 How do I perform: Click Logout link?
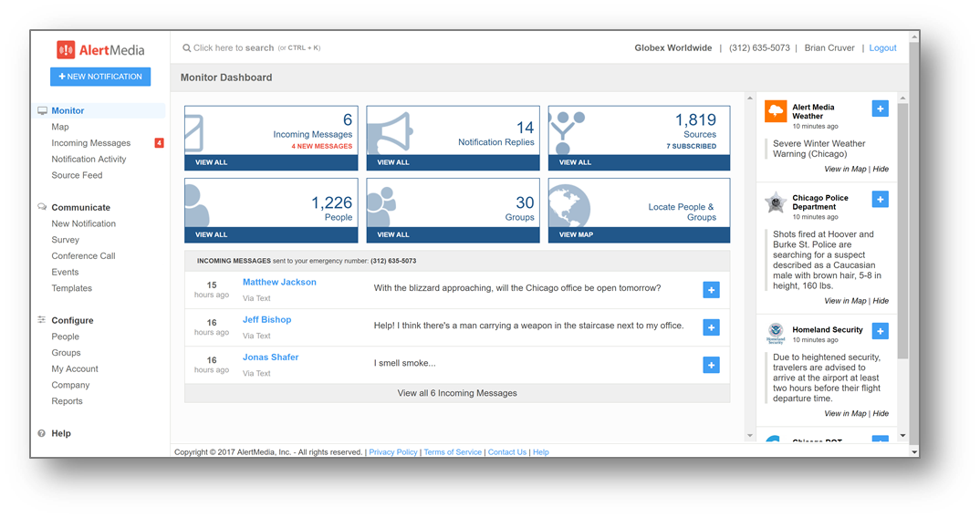[x=882, y=48]
